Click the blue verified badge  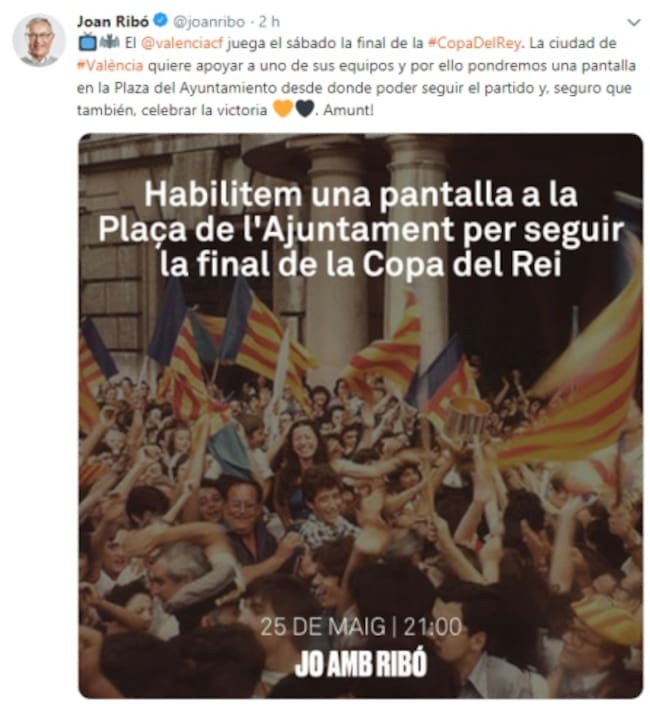click(161, 20)
